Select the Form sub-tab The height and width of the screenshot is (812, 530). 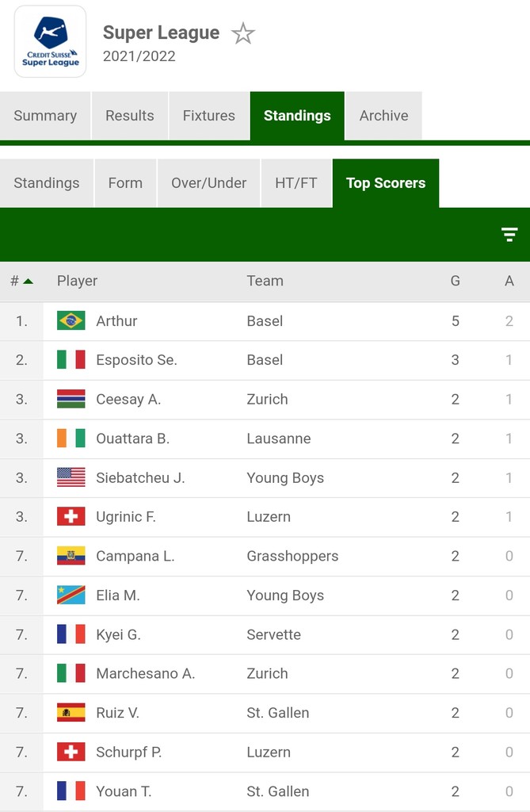[x=125, y=183]
